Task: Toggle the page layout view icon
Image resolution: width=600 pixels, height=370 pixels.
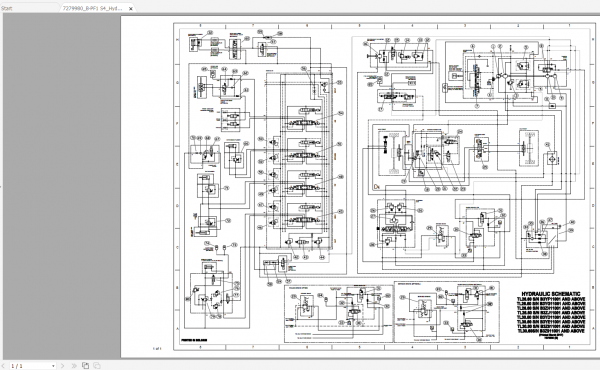Action: (x=85, y=366)
